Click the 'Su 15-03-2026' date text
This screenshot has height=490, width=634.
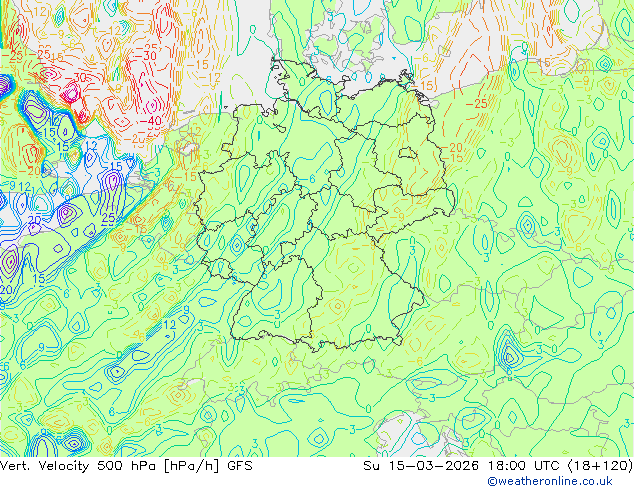[x=421, y=466]
